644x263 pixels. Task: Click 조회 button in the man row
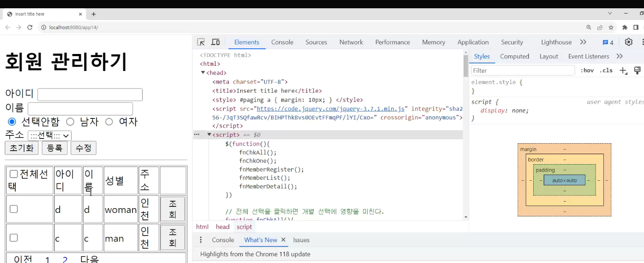pos(173,238)
